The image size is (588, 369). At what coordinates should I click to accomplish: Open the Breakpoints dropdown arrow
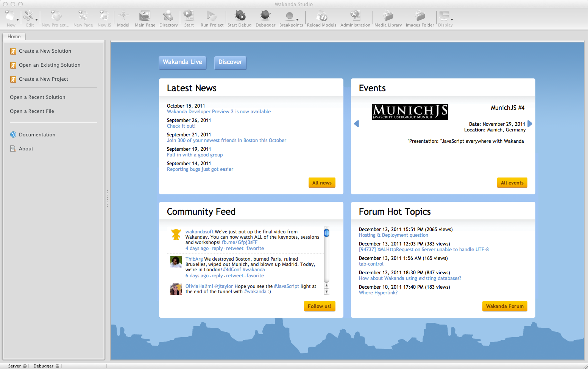pos(298,20)
